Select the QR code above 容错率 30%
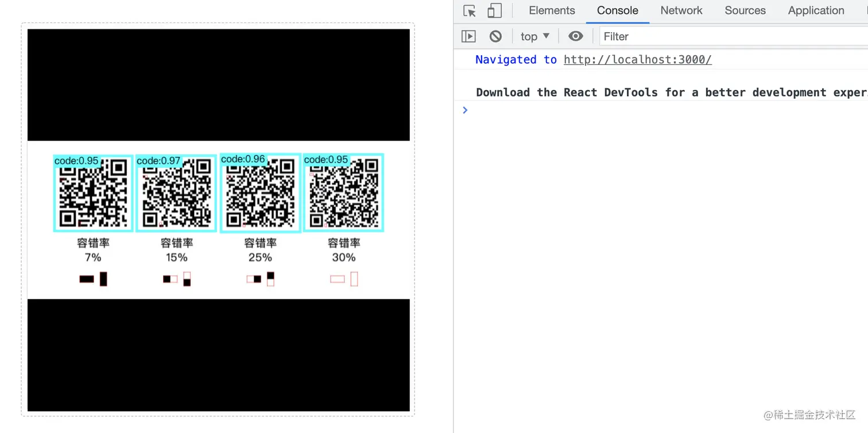868x433 pixels. tap(343, 192)
